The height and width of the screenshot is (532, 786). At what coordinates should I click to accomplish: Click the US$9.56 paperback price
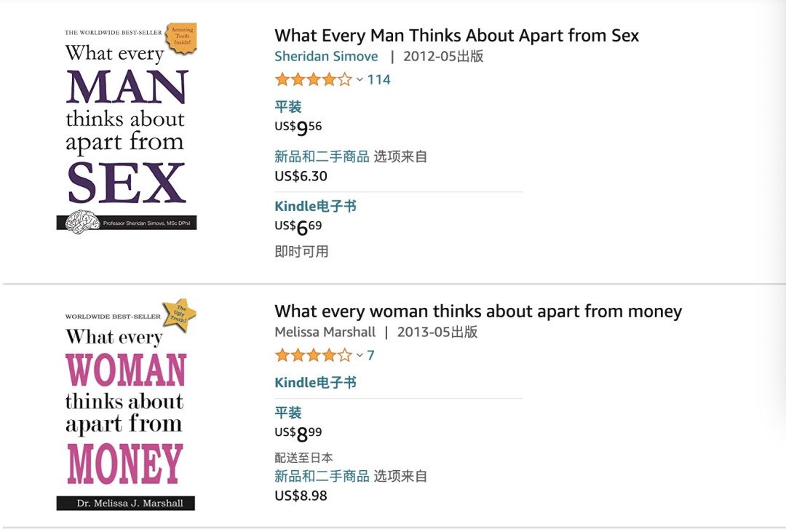[298, 127]
